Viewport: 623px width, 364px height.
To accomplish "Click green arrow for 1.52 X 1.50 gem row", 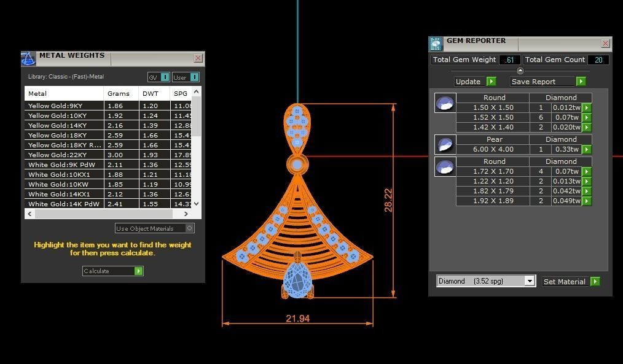I will point(587,117).
